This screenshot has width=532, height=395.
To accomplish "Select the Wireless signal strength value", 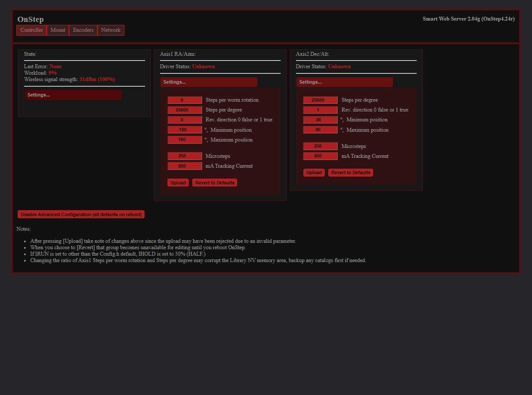I will pos(97,79).
